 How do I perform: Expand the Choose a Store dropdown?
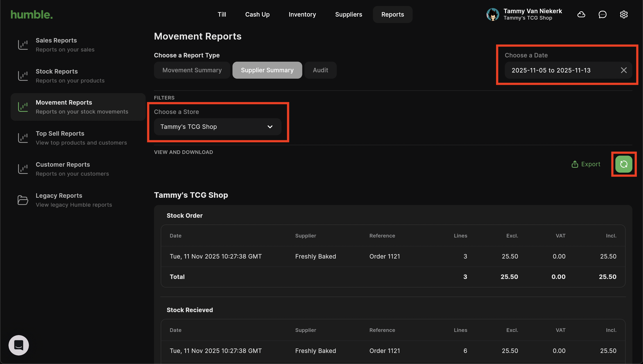(217, 127)
